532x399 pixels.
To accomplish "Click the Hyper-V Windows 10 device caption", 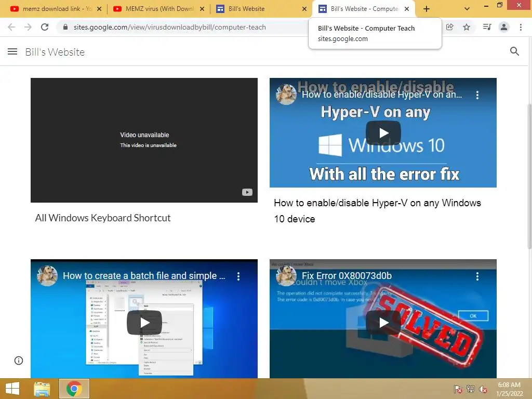I will tap(377, 211).
